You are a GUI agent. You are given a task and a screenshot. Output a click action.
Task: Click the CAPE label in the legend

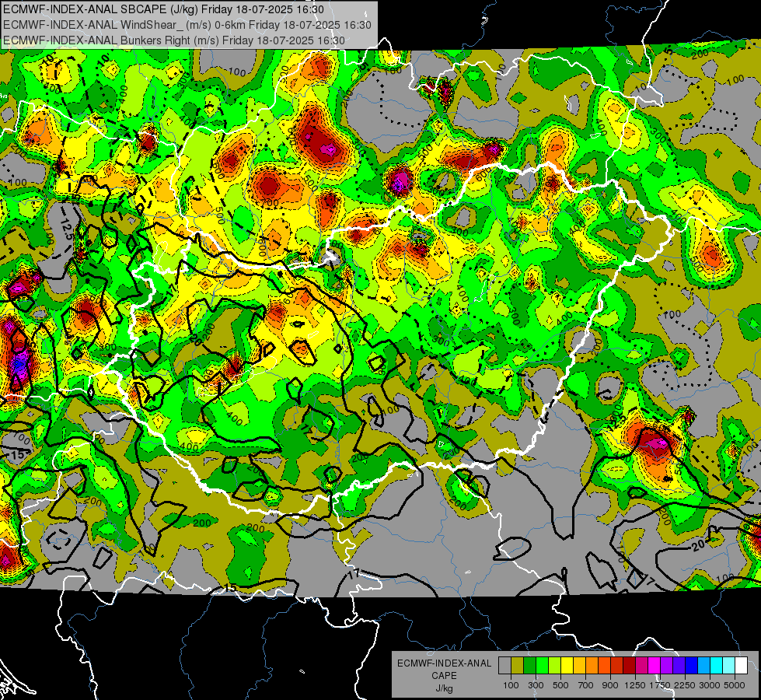[444, 676]
